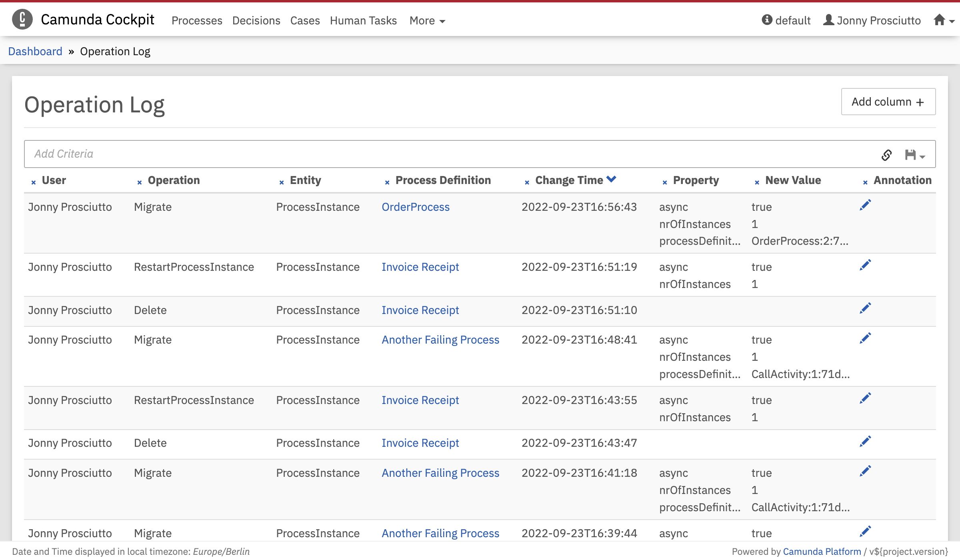Open Another Failing Process link at 16:41:18
The height and width of the screenshot is (560, 960).
(440, 473)
